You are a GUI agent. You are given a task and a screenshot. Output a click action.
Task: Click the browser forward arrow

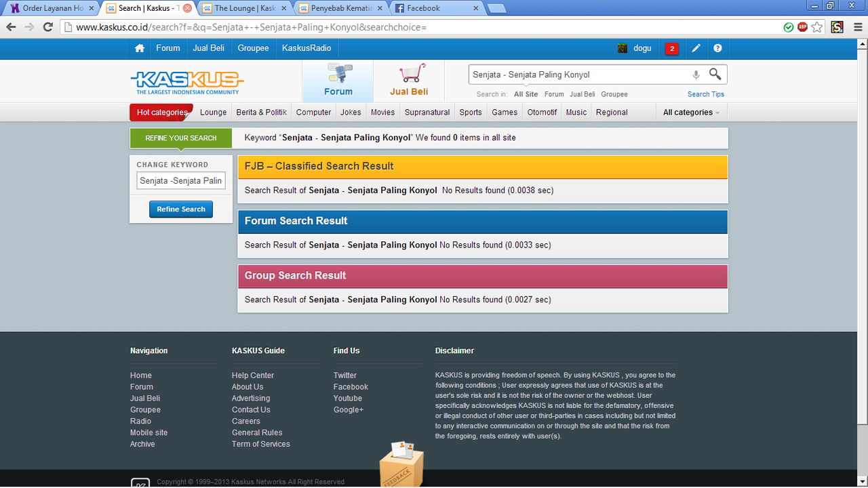[x=29, y=27]
